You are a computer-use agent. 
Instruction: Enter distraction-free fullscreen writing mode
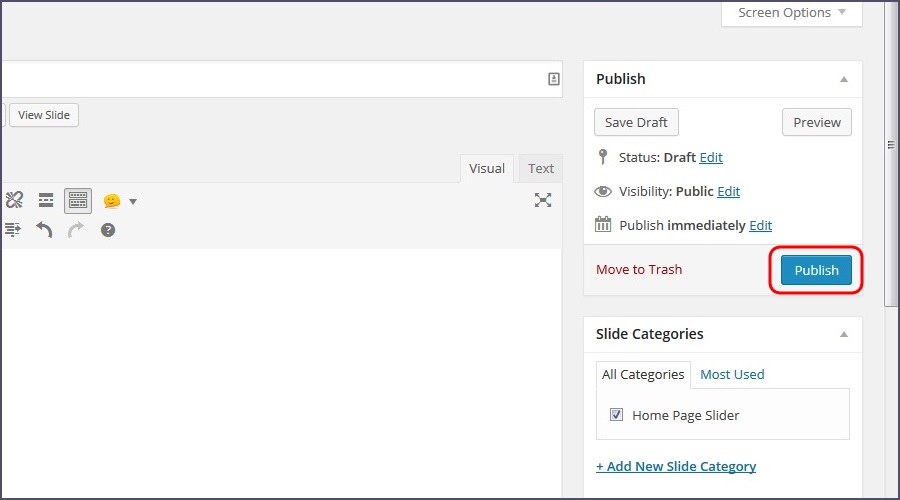coord(543,200)
